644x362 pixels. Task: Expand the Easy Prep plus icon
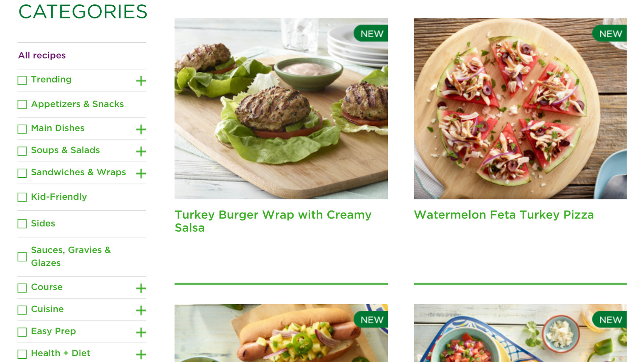[141, 333]
